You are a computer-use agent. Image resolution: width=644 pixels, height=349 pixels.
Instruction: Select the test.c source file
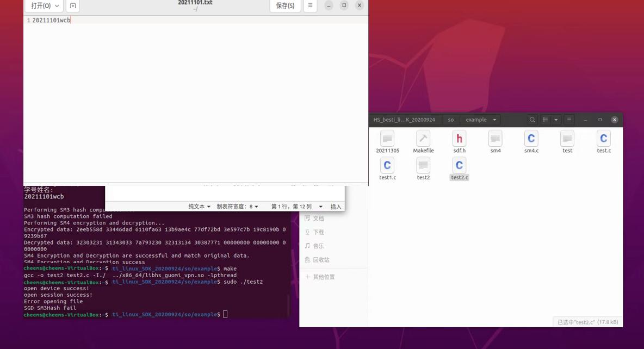coord(603,142)
